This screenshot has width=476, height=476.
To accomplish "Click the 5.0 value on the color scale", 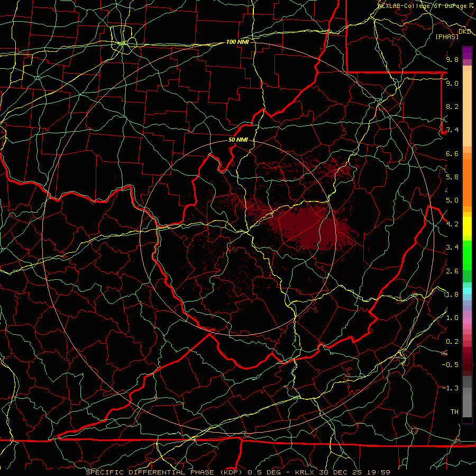I will coord(452,200).
